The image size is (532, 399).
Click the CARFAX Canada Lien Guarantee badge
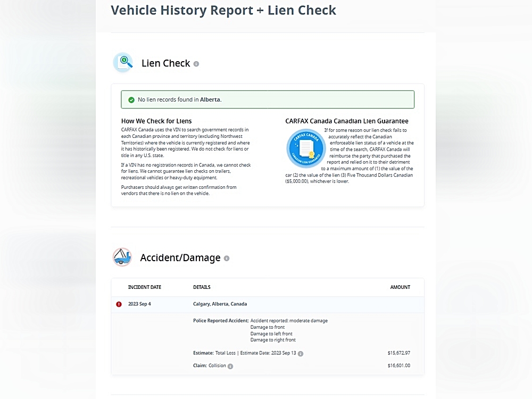(x=306, y=148)
